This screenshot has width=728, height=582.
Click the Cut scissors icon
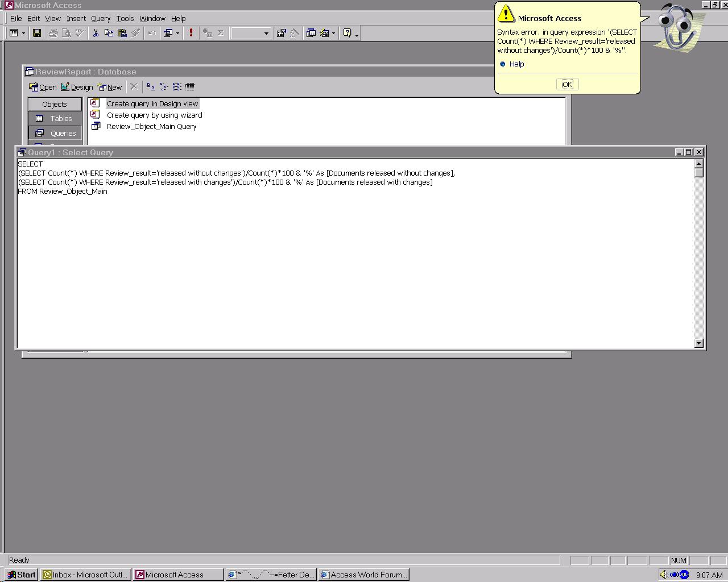point(96,33)
